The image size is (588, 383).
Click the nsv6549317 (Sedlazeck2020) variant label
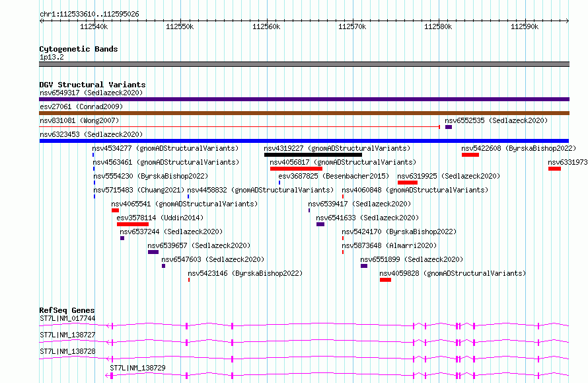[x=91, y=93]
